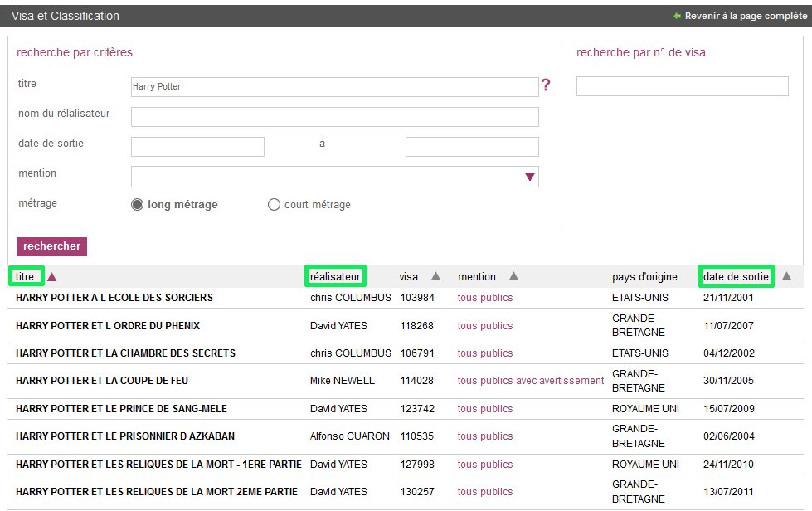The width and height of the screenshot is (812, 511).
Task: Open RELIQUES DE LA MORT - 1ERE PARTIE
Action: point(158,465)
